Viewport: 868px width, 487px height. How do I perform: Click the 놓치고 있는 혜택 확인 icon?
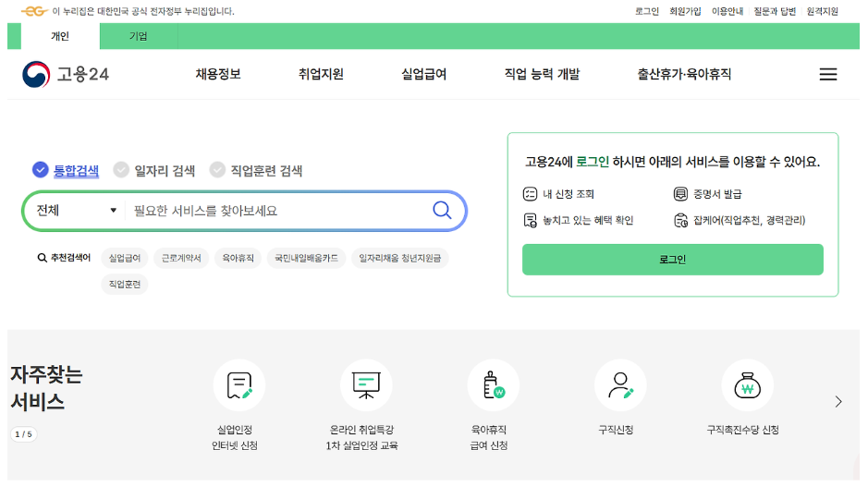[x=530, y=220]
